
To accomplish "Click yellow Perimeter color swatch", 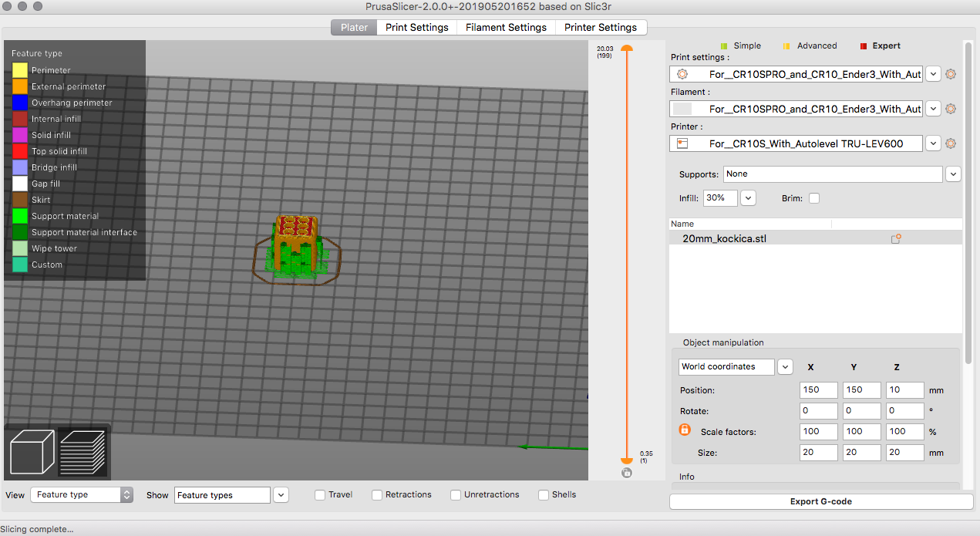I will click(20, 70).
